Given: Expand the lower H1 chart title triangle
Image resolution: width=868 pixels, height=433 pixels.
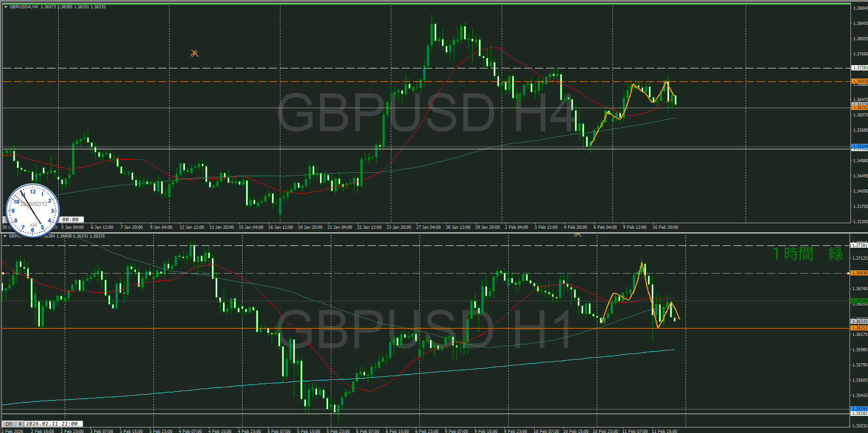Looking at the screenshot, I should click(x=5, y=236).
